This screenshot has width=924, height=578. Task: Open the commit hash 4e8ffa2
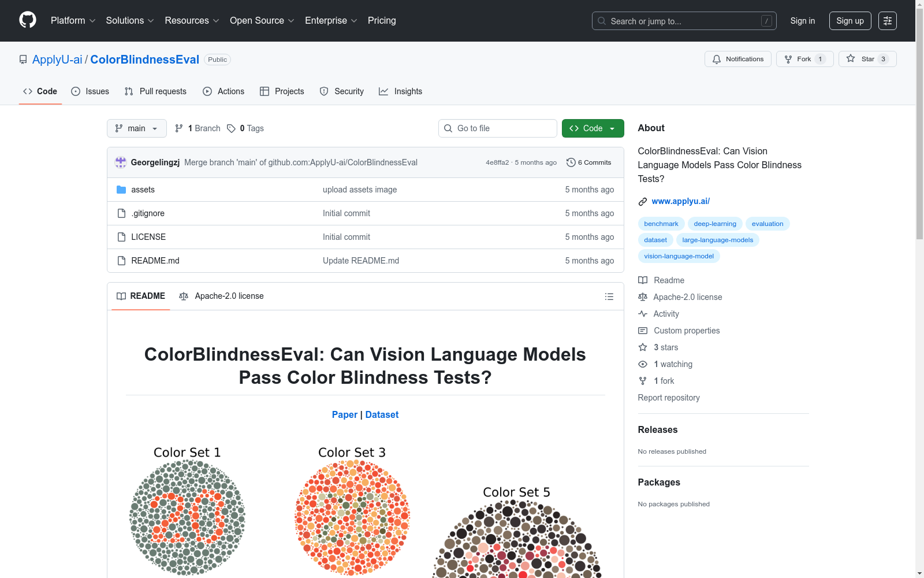point(497,162)
